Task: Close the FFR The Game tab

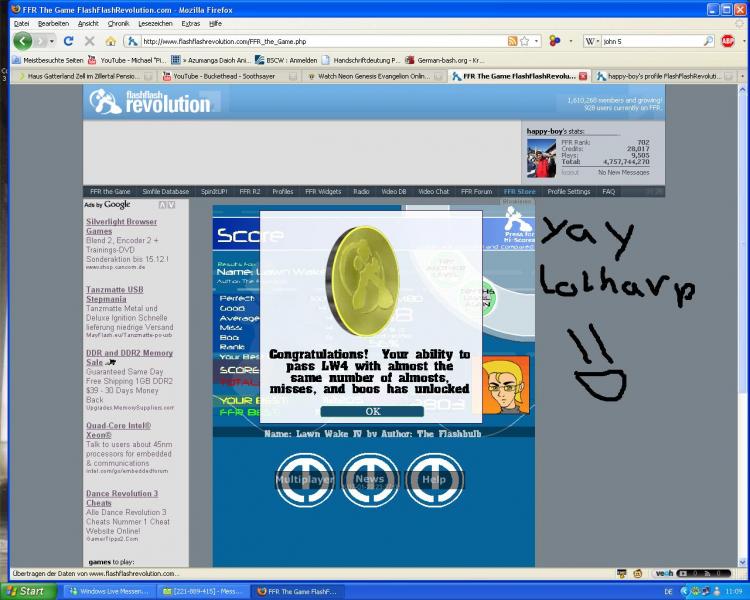Action: tap(583, 76)
